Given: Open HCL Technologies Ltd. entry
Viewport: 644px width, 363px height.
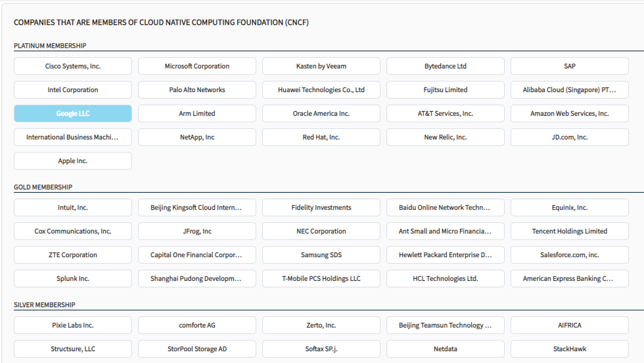Looking at the screenshot, I should (x=446, y=278).
